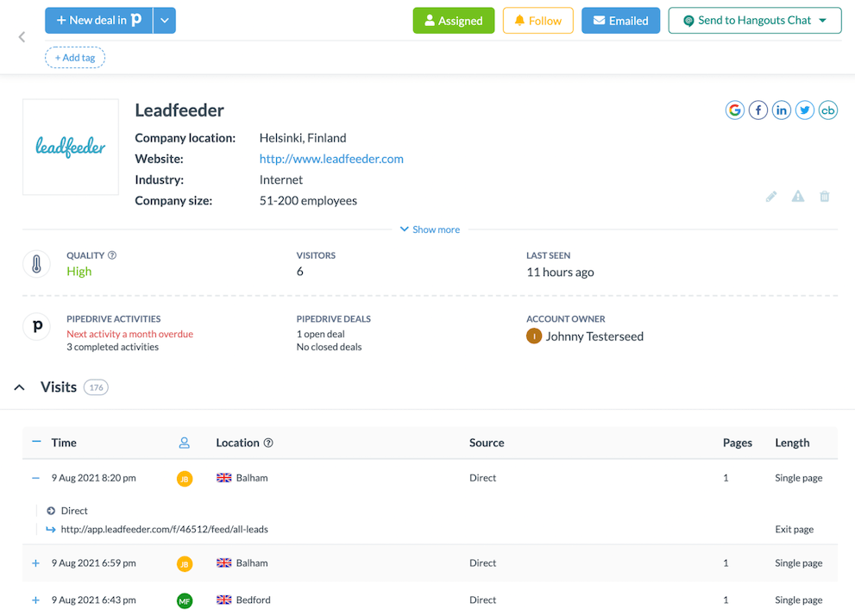
Task: Open the visited all-leads page URL
Action: coord(164,530)
